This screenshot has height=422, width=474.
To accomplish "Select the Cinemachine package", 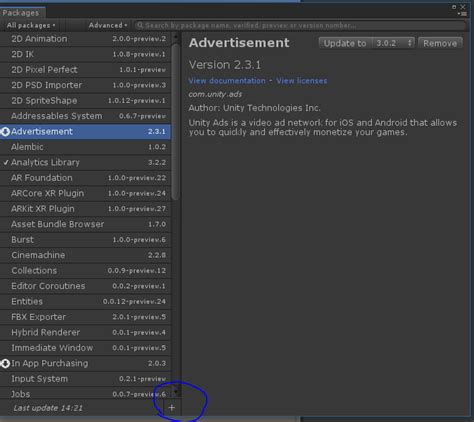I will pos(85,255).
